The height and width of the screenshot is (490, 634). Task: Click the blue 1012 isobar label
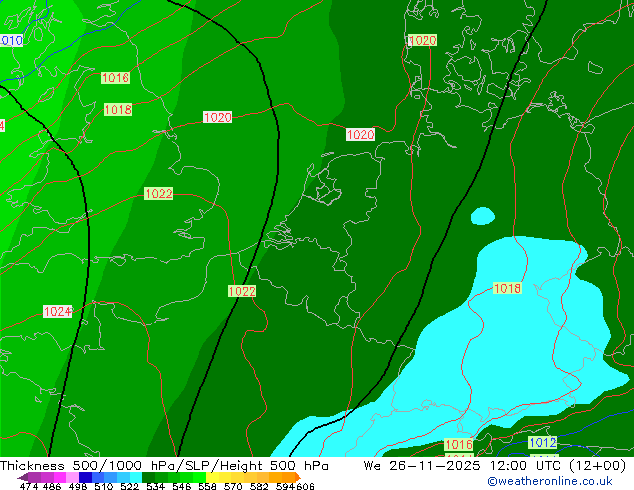543,442
